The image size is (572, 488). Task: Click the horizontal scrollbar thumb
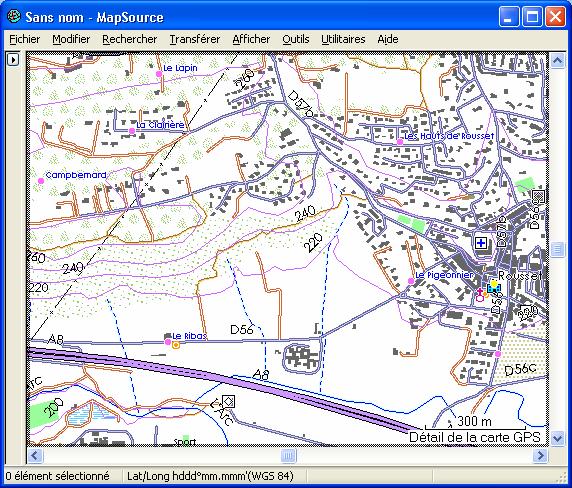(x=288, y=456)
